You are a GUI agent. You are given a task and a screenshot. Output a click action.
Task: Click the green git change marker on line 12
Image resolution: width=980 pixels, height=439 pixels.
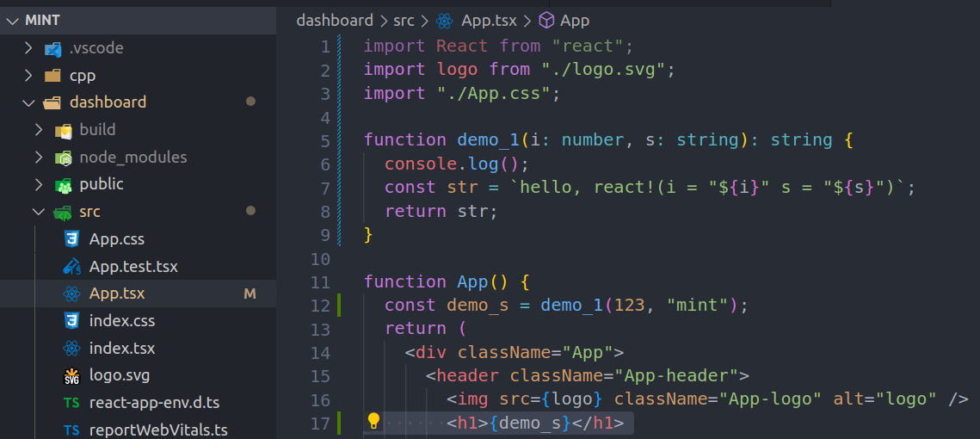coord(339,306)
